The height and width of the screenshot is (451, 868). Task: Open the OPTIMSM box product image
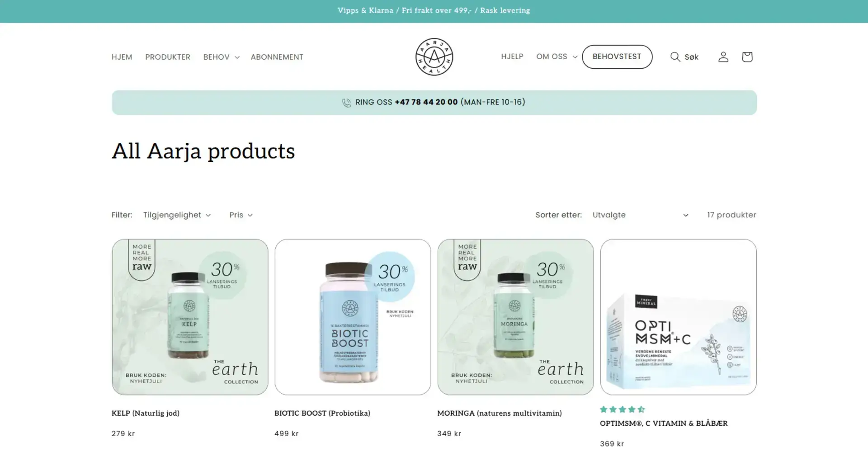pyautogui.click(x=678, y=317)
